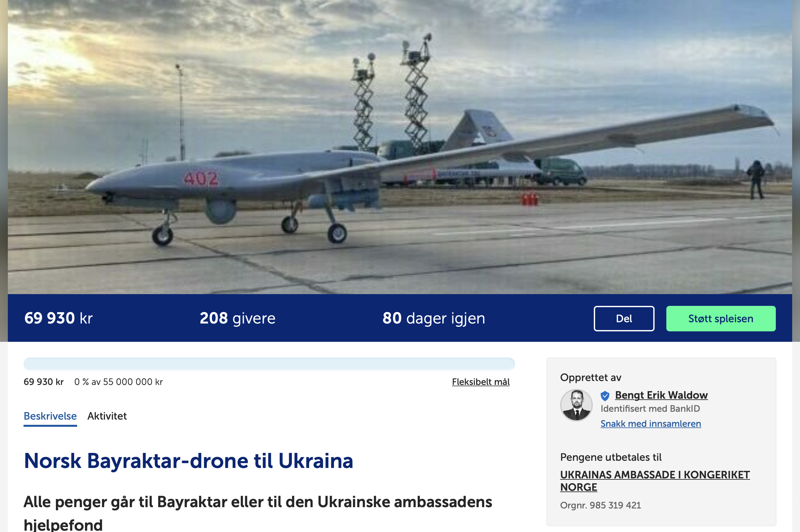Open Bengt Erik Waldow profile link
The width and height of the screenshot is (800, 532).
[x=661, y=395]
